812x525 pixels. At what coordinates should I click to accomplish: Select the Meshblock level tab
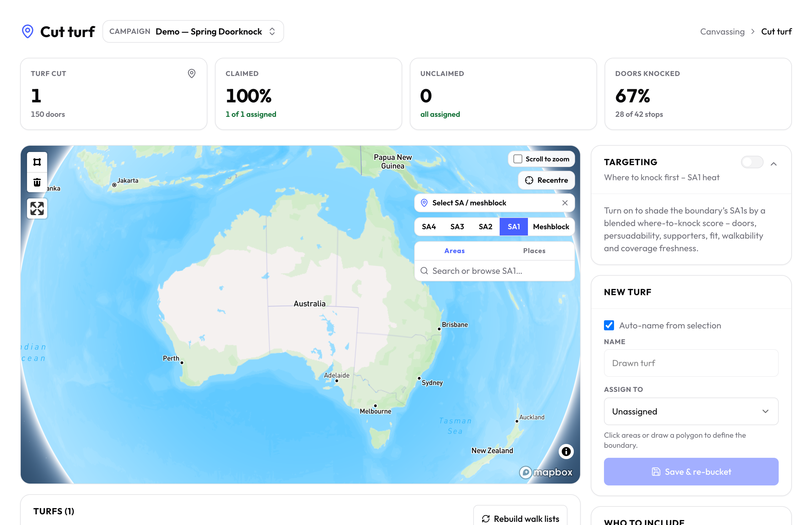click(x=551, y=227)
